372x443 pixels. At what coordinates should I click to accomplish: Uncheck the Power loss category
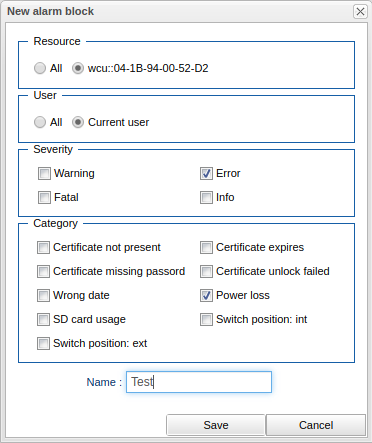click(206, 295)
